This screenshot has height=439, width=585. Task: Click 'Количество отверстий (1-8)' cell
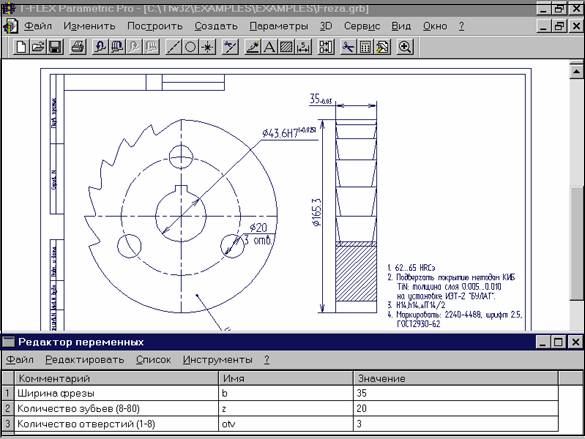[x=116, y=423]
